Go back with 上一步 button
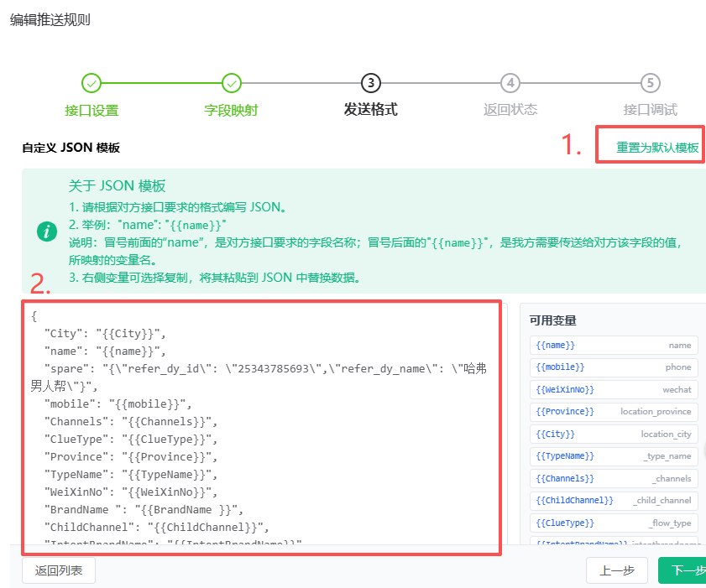This screenshot has width=706, height=588. (x=617, y=570)
